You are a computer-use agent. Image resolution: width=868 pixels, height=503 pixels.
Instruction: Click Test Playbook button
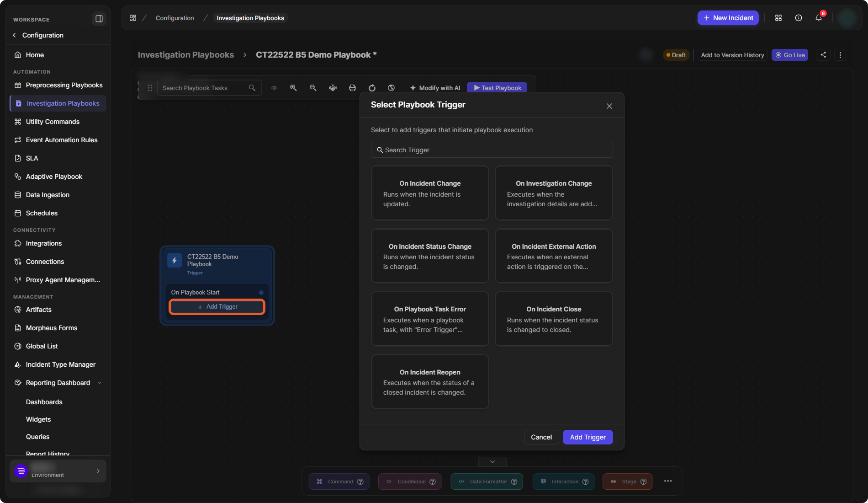497,88
